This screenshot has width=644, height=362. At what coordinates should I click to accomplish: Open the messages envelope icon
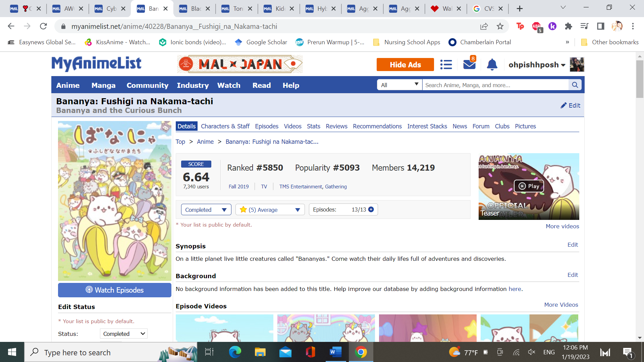469,64
